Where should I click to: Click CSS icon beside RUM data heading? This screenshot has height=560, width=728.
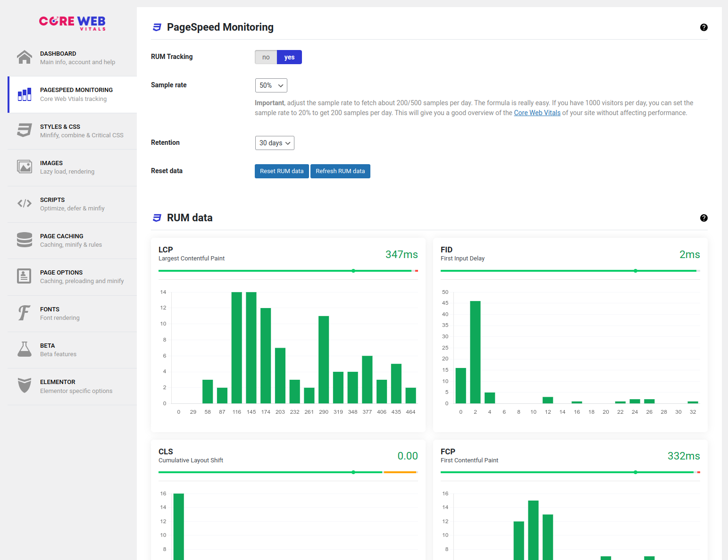(157, 218)
